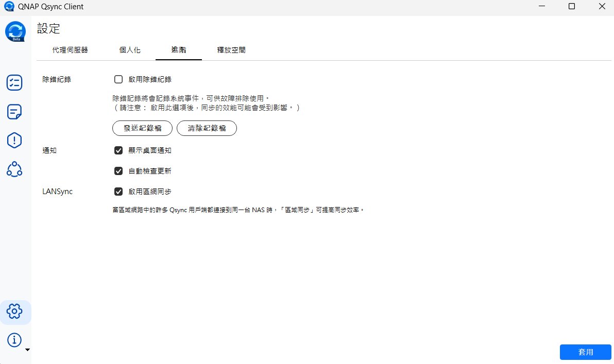Click the QNAP Qsync title bar icon

(9, 7)
